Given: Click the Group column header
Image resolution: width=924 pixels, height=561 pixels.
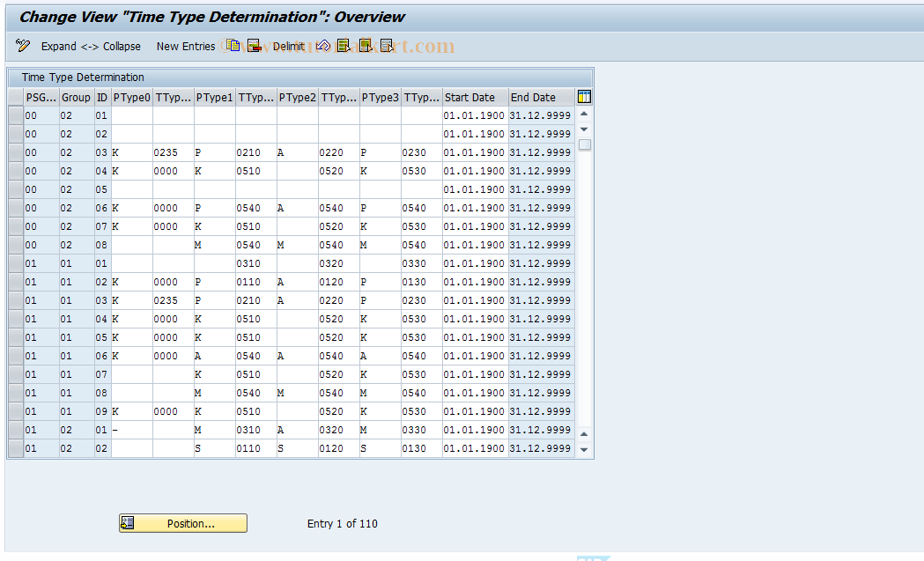Looking at the screenshot, I should click(x=77, y=97).
